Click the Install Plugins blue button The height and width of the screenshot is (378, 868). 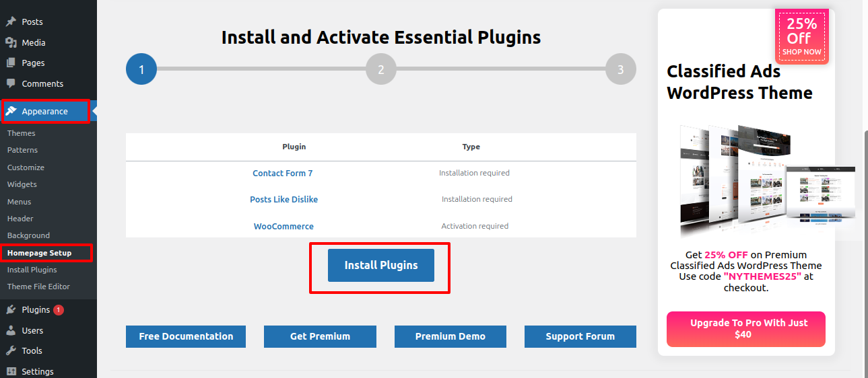point(381,265)
